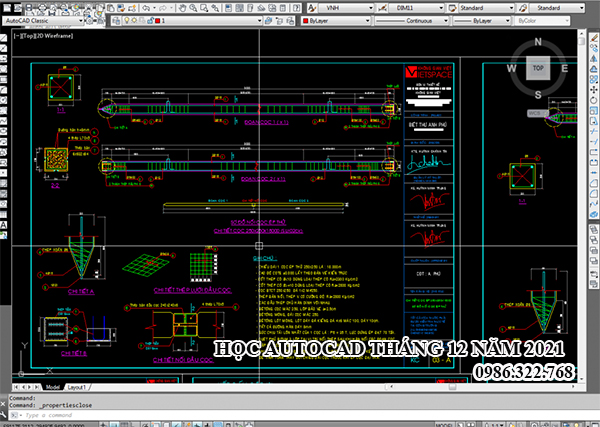Open the [2D Wireframe] visual style menu
The width and height of the screenshot is (600, 427).
53,36
